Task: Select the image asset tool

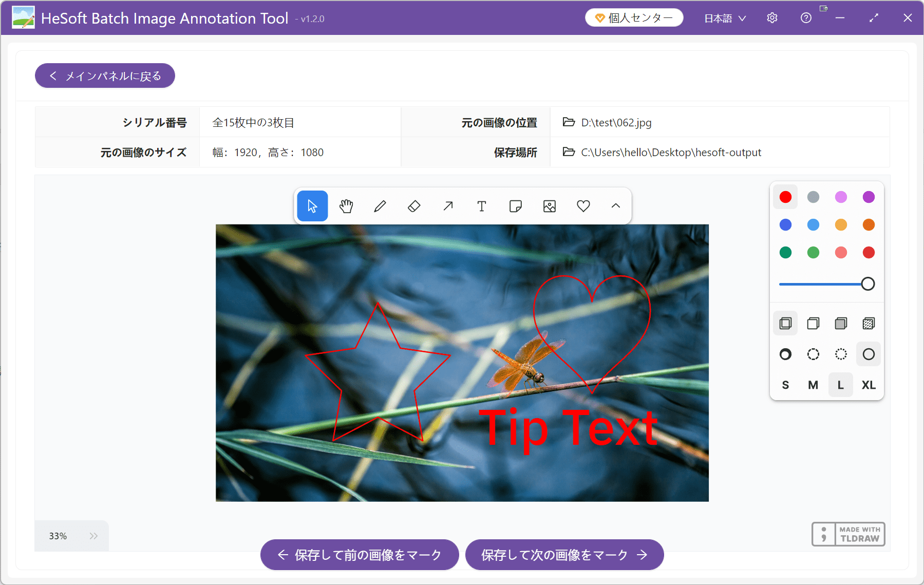Action: click(550, 206)
